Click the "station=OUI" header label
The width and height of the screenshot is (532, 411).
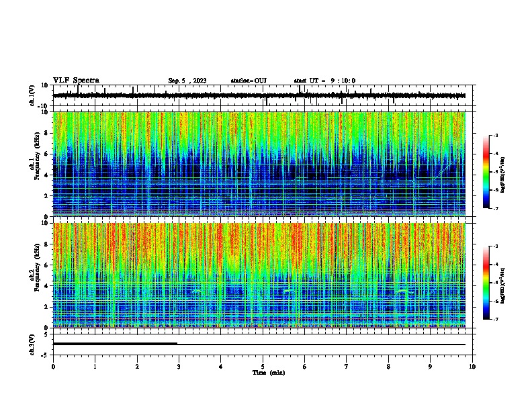(249, 81)
